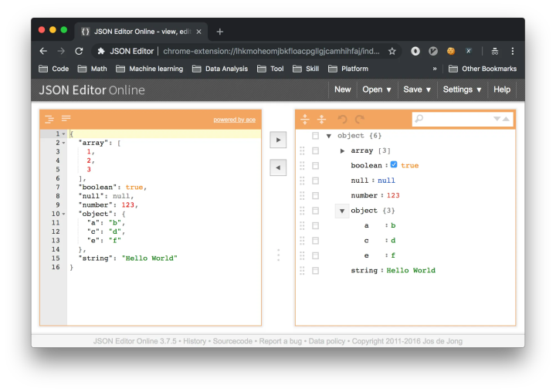Open the History footer link
The image size is (556, 392).
point(195,341)
